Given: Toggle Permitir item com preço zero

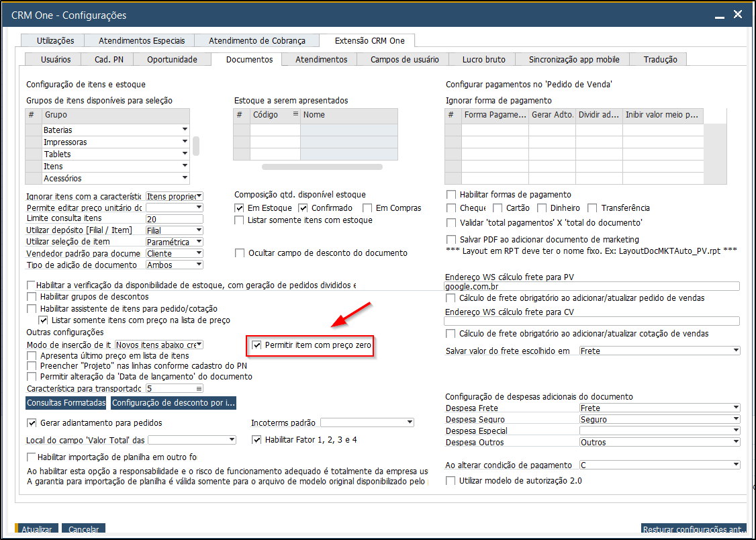Looking at the screenshot, I should (x=257, y=345).
